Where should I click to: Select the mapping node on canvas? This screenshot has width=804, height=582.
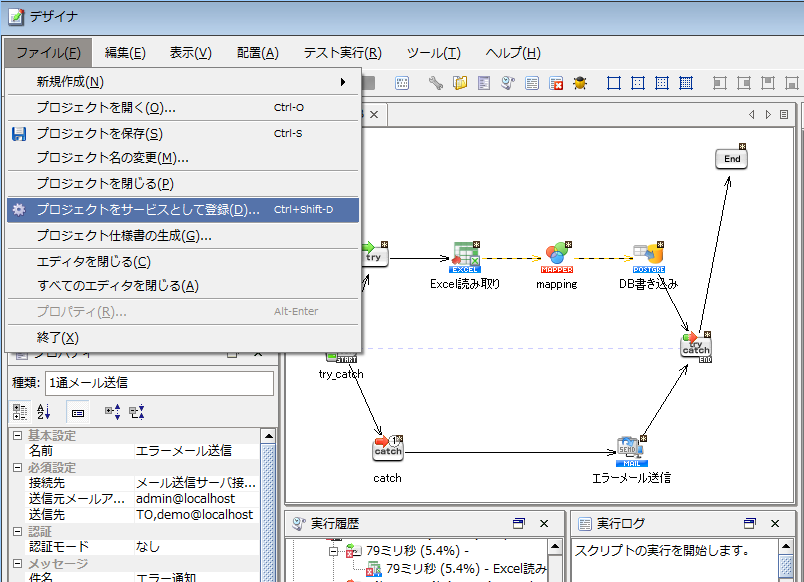(556, 256)
